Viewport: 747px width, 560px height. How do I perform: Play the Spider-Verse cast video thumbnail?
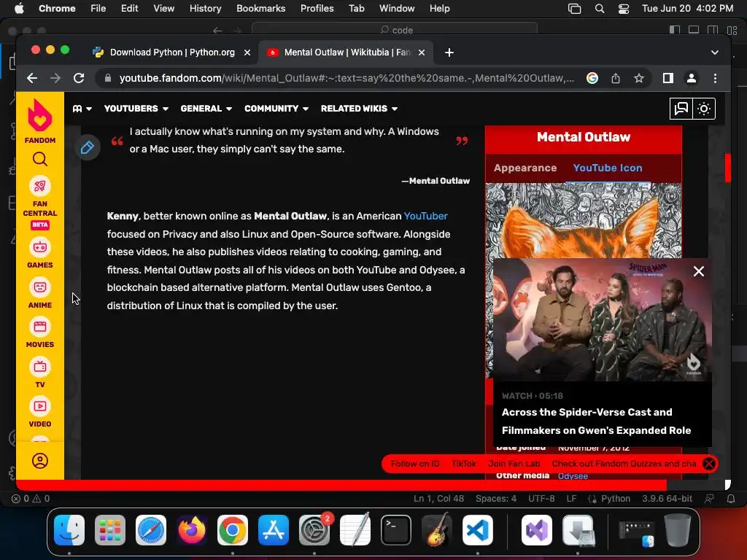pos(602,319)
